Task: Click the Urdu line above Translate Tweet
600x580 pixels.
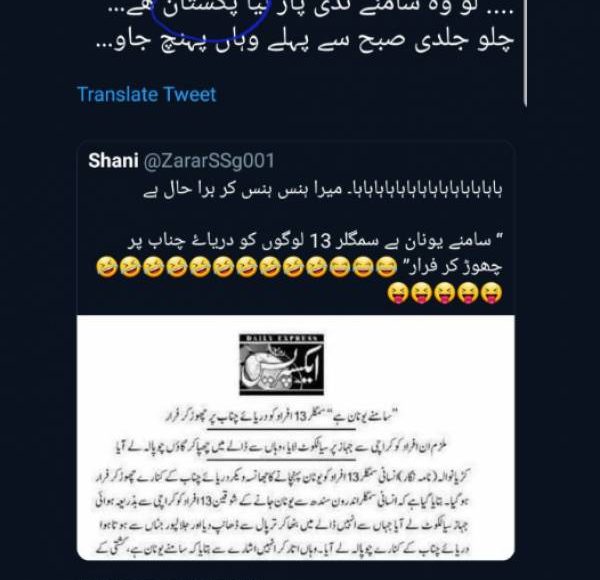Action: click(305, 41)
